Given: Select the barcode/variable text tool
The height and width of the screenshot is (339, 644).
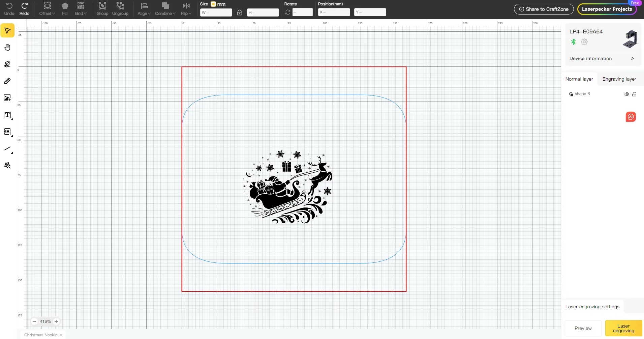Looking at the screenshot, I should pos(7,132).
